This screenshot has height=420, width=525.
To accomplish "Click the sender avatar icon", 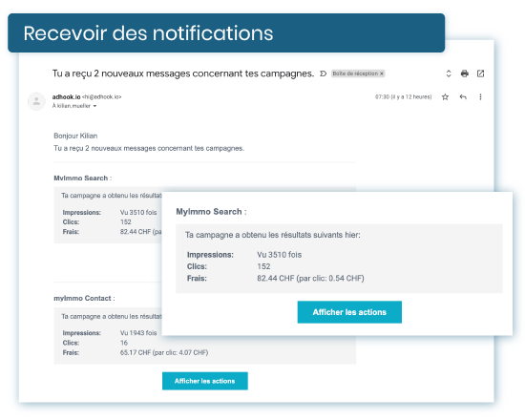I will pyautogui.click(x=36, y=101).
